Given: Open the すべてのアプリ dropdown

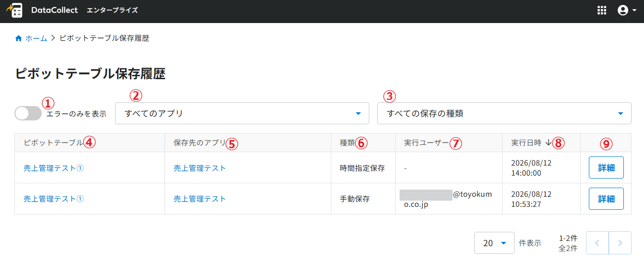Looking at the screenshot, I should pos(242,113).
